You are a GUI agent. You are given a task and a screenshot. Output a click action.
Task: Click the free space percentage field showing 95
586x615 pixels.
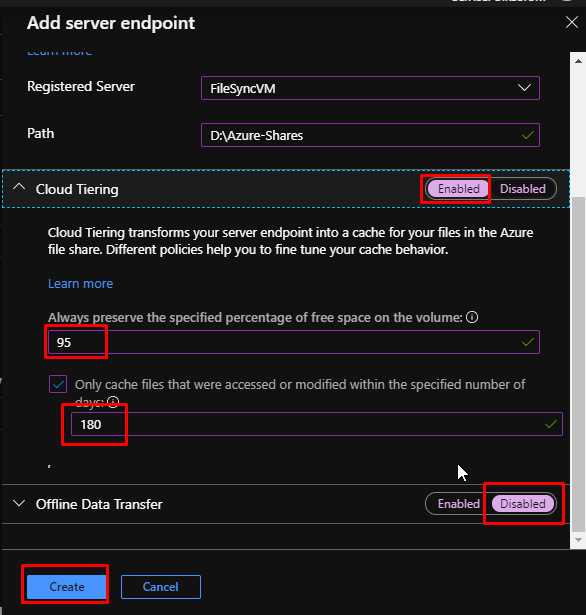(294, 342)
